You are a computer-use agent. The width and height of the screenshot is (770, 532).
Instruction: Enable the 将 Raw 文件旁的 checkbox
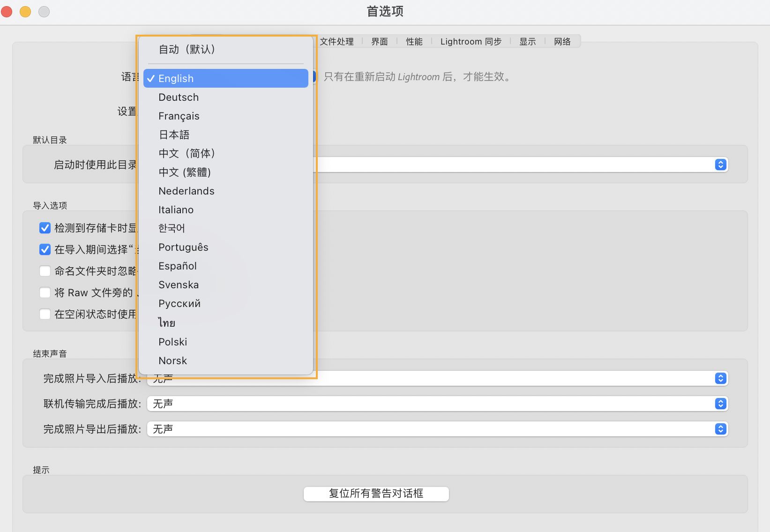click(x=45, y=292)
